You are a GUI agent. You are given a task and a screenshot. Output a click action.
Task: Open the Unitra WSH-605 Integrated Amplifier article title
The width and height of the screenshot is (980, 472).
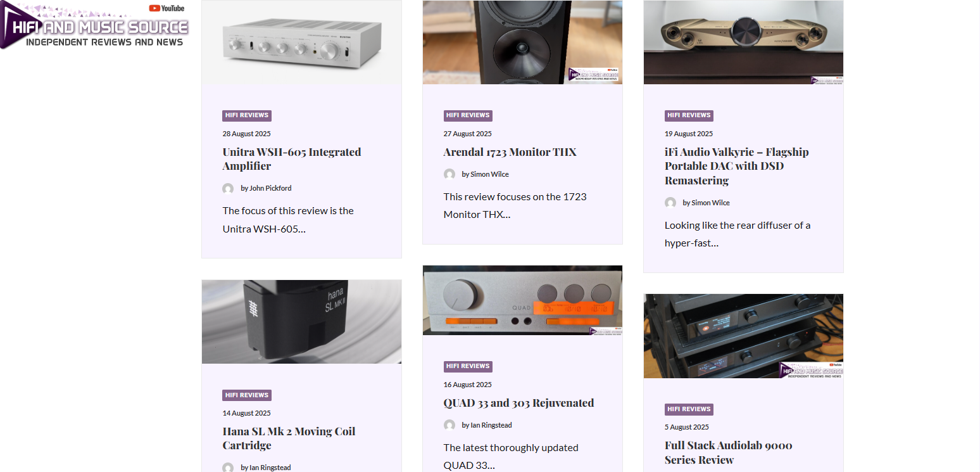click(x=292, y=159)
